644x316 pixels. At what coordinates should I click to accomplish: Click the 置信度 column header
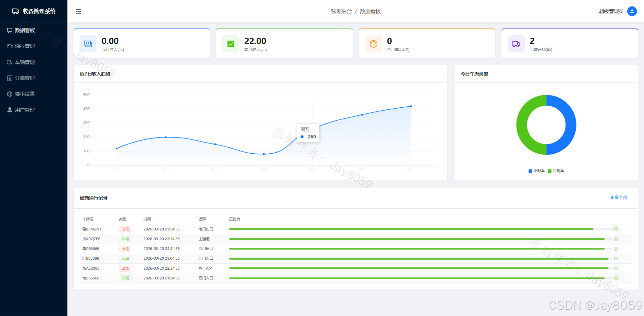234,219
